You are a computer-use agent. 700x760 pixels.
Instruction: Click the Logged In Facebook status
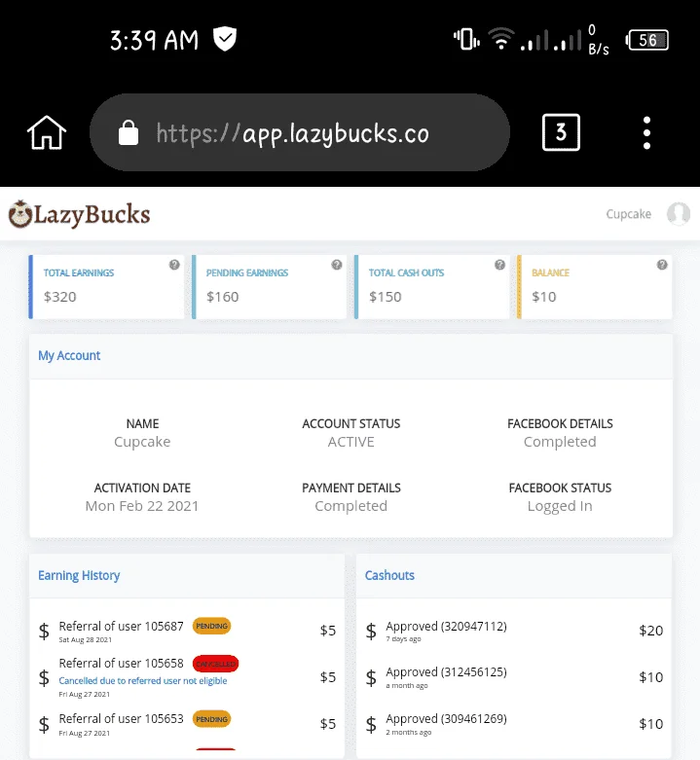point(560,506)
